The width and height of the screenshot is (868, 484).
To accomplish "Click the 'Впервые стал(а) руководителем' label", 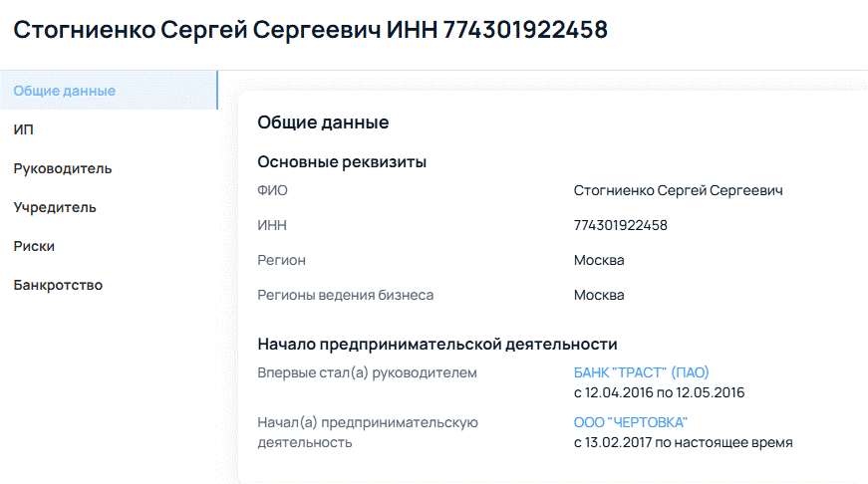I will pyautogui.click(x=367, y=372).
